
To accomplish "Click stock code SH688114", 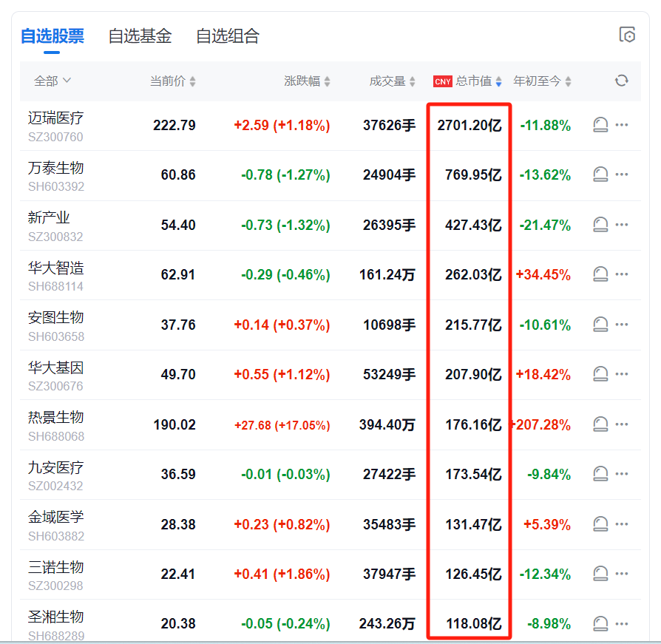I will click(x=55, y=287).
